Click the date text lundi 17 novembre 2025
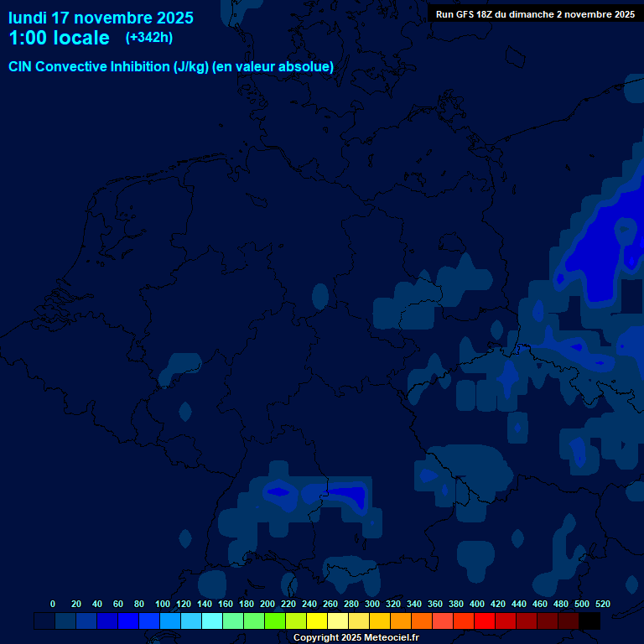This screenshot has width=644, height=644. click(101, 18)
